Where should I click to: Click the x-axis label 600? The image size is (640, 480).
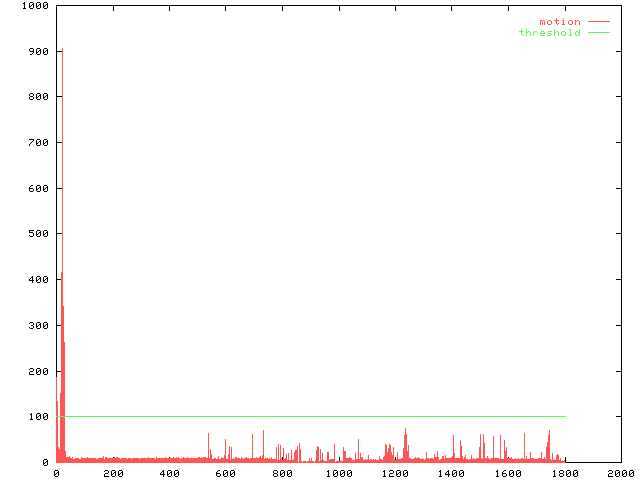pyautogui.click(x=225, y=474)
